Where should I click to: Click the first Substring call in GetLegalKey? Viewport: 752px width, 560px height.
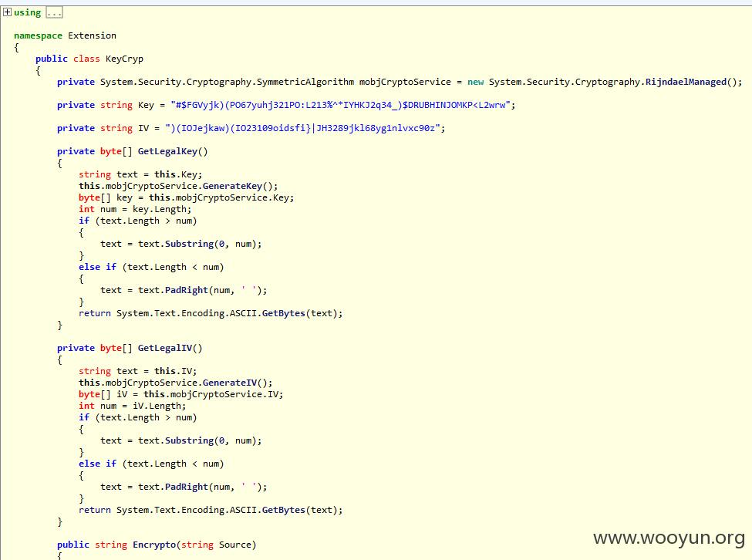point(190,244)
